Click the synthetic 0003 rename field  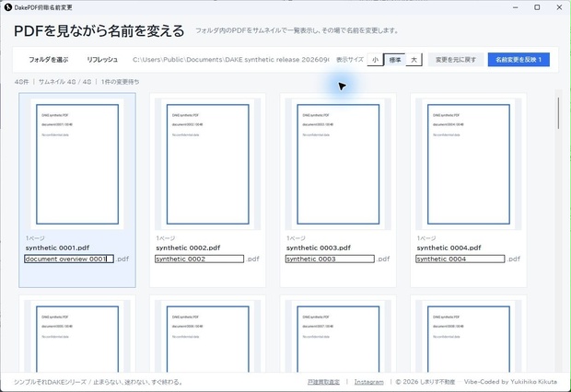coord(330,259)
